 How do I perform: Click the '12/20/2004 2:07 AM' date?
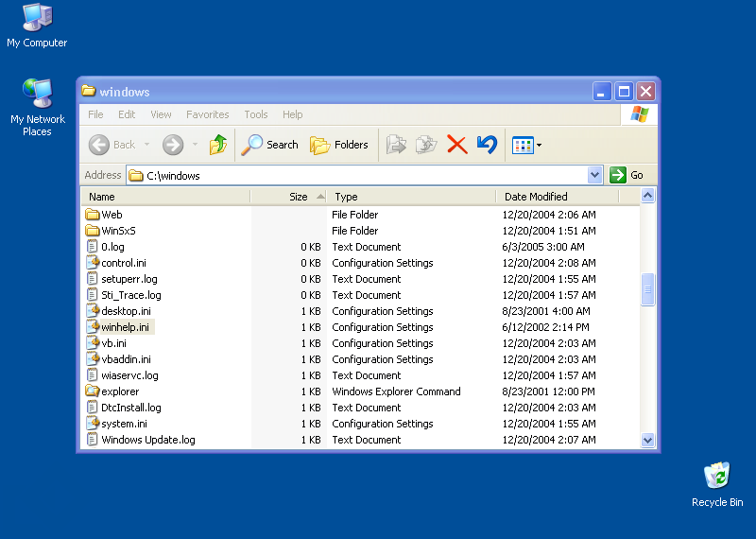[549, 440]
